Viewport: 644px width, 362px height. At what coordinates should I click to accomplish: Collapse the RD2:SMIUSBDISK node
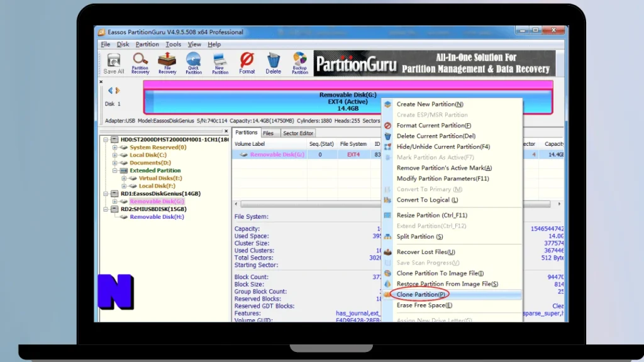coord(106,209)
